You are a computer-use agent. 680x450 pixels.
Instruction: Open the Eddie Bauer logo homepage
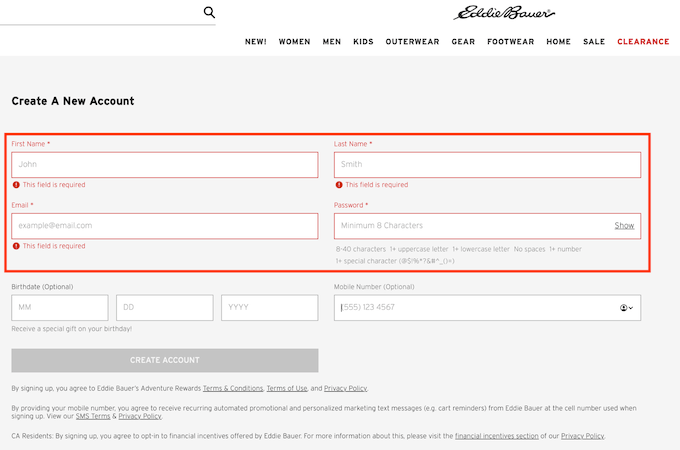[x=504, y=13]
